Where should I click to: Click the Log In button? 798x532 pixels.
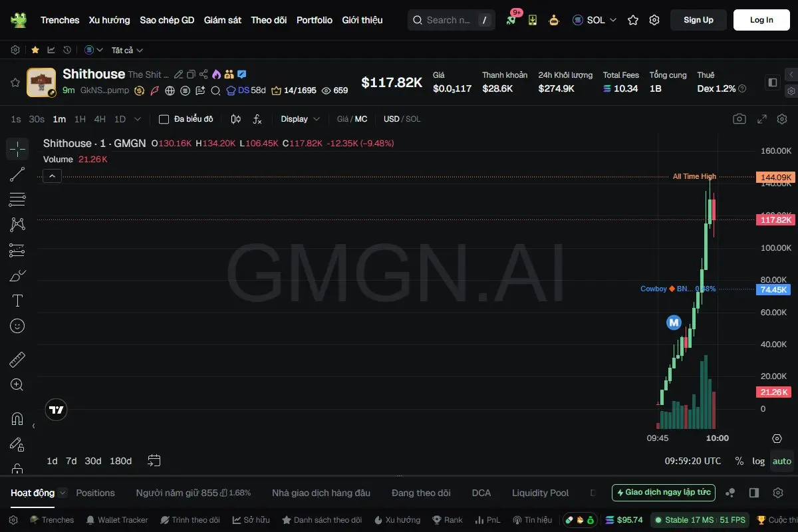(761, 20)
